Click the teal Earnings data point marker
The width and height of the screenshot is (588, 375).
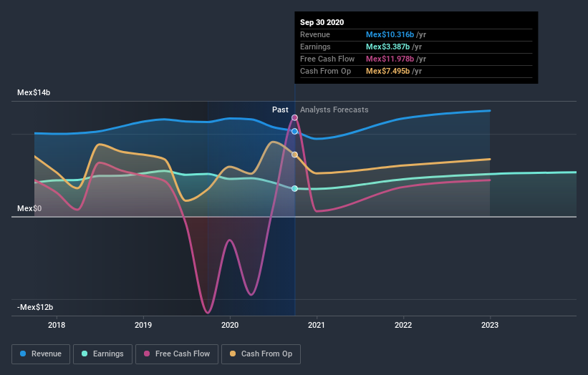click(x=295, y=188)
